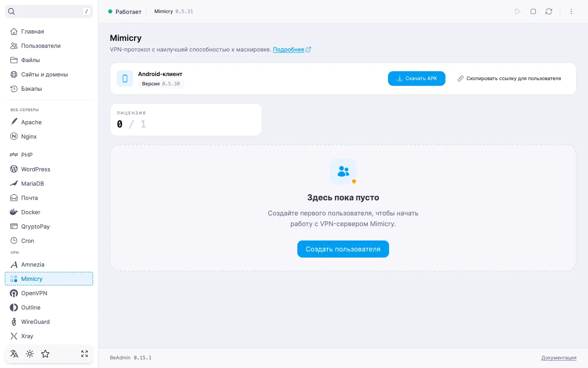Download the Android APK

click(416, 79)
